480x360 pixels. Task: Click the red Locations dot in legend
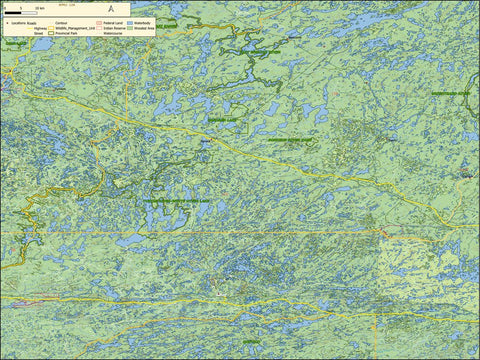point(7,23)
